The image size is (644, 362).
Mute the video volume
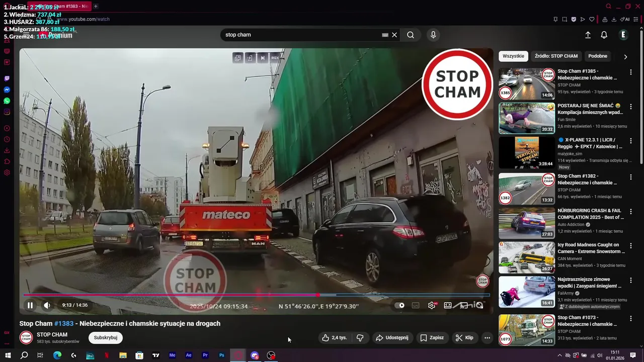[x=47, y=305]
